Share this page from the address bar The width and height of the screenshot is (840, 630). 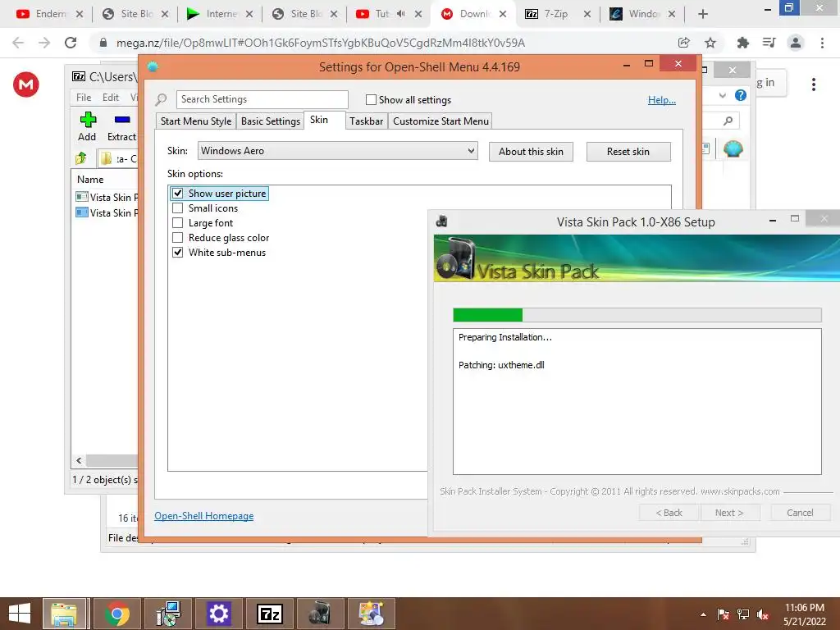683,43
